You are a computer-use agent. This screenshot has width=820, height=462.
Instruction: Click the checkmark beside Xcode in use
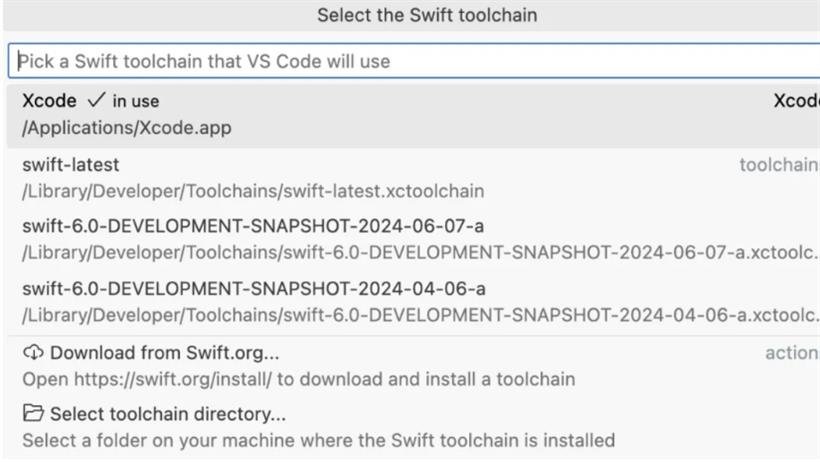coord(96,99)
